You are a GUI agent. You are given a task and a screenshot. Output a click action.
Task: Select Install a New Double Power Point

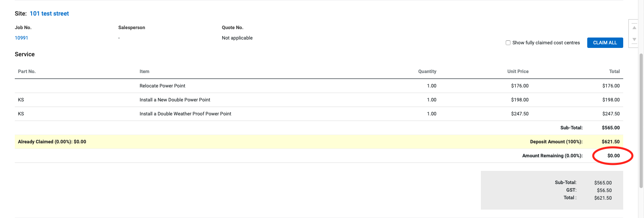tap(175, 100)
